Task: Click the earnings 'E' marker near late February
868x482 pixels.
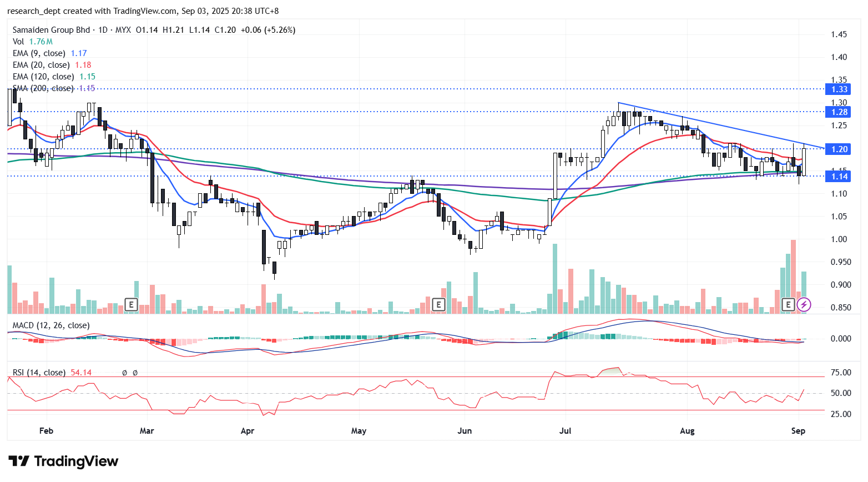Action: pos(131,304)
